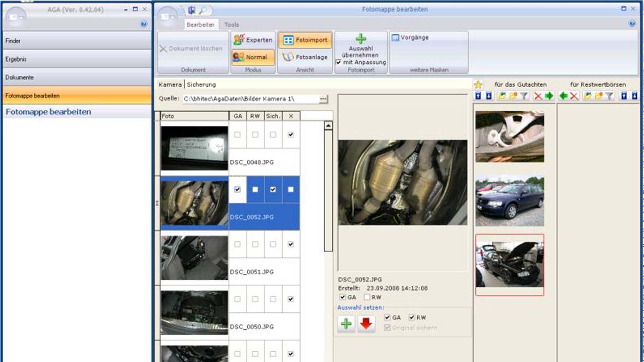Click the photo list scrollbar thumb

[328, 190]
